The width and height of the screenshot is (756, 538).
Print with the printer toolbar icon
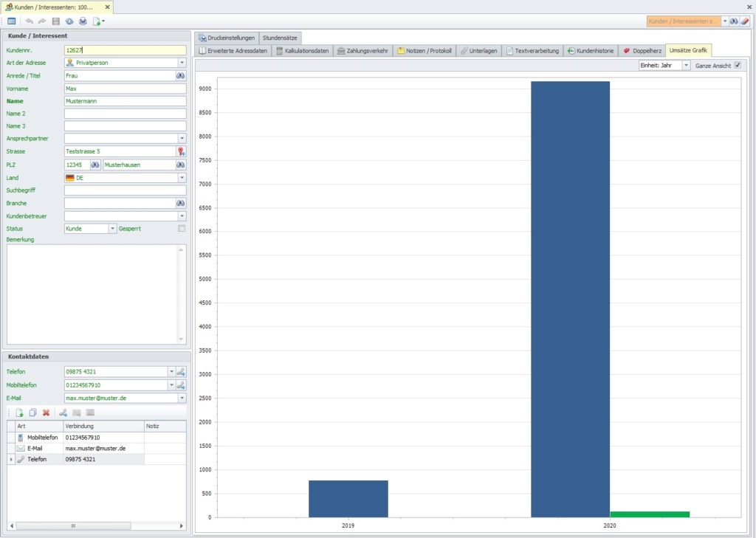click(x=83, y=21)
